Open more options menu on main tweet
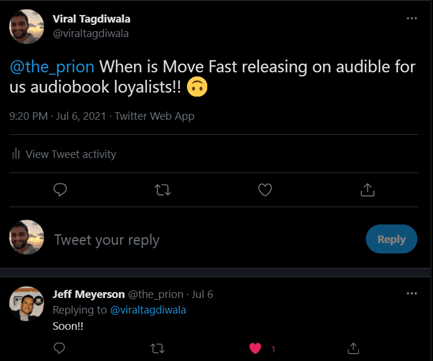This screenshot has width=433, height=361. click(x=412, y=18)
